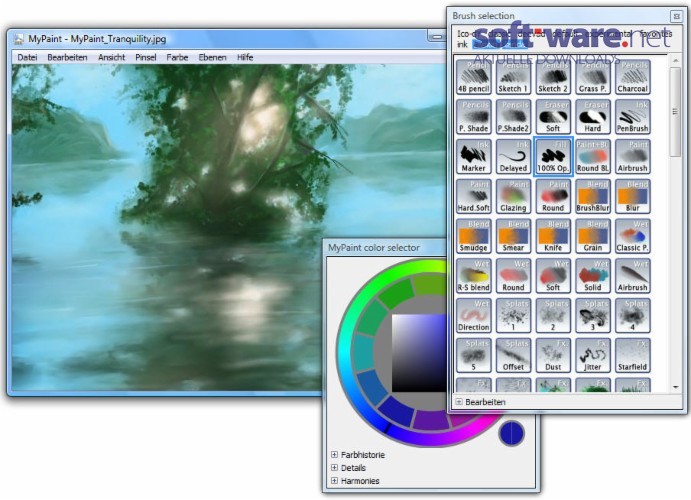Choose the Wet Soft brush
The width and height of the screenshot is (691, 500).
click(553, 276)
